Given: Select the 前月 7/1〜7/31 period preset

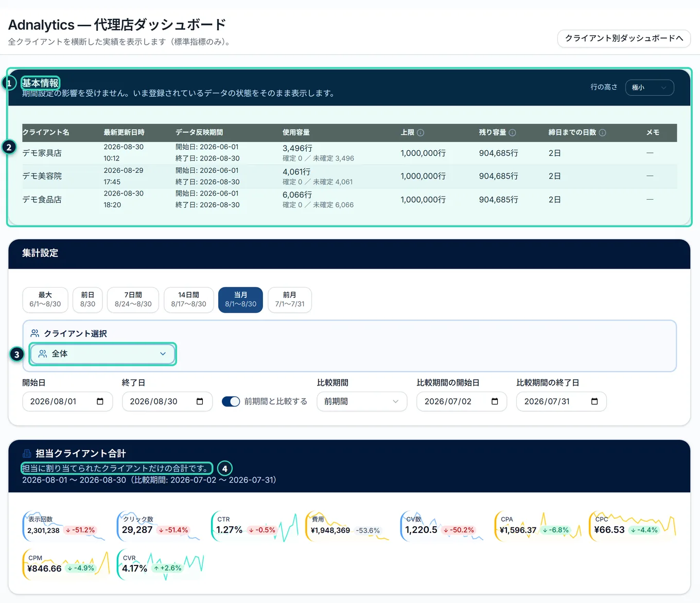Looking at the screenshot, I should point(290,299).
